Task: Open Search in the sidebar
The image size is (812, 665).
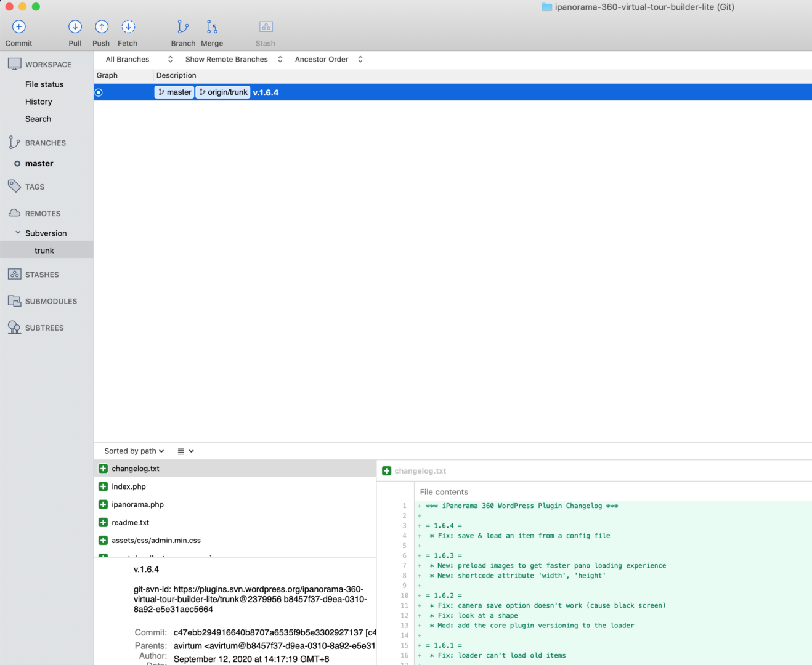Action: coord(38,119)
